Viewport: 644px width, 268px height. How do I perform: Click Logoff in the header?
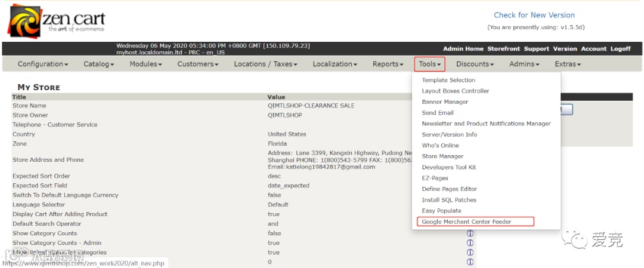(x=620, y=48)
